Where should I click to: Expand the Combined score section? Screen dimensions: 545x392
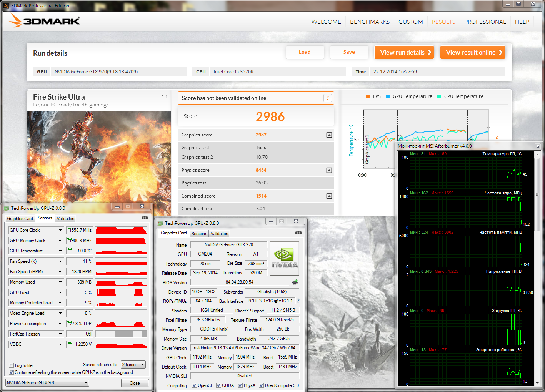(329, 196)
